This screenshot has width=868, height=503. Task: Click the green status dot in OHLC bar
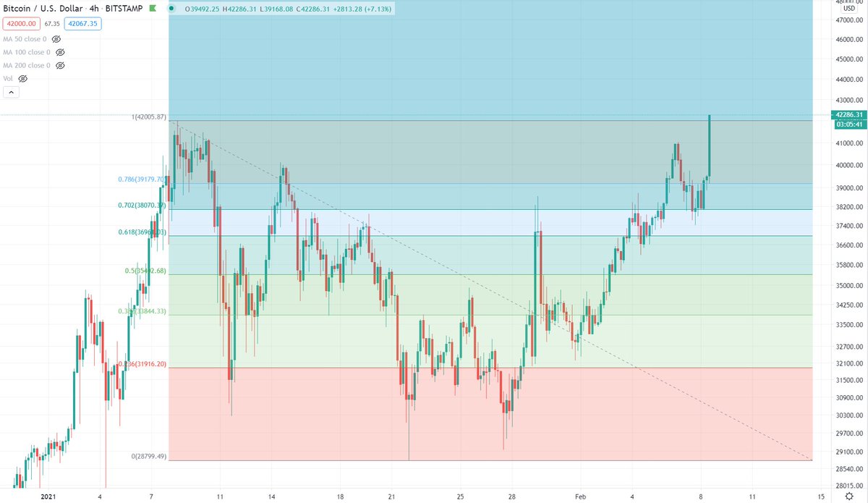click(170, 9)
